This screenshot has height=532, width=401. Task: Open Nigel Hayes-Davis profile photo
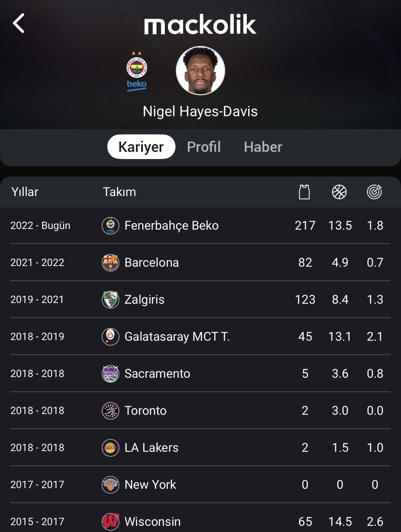tap(200, 71)
